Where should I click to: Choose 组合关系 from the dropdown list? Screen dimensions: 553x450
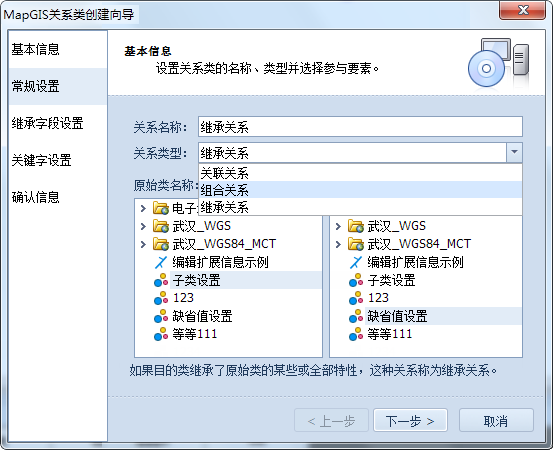coord(360,190)
